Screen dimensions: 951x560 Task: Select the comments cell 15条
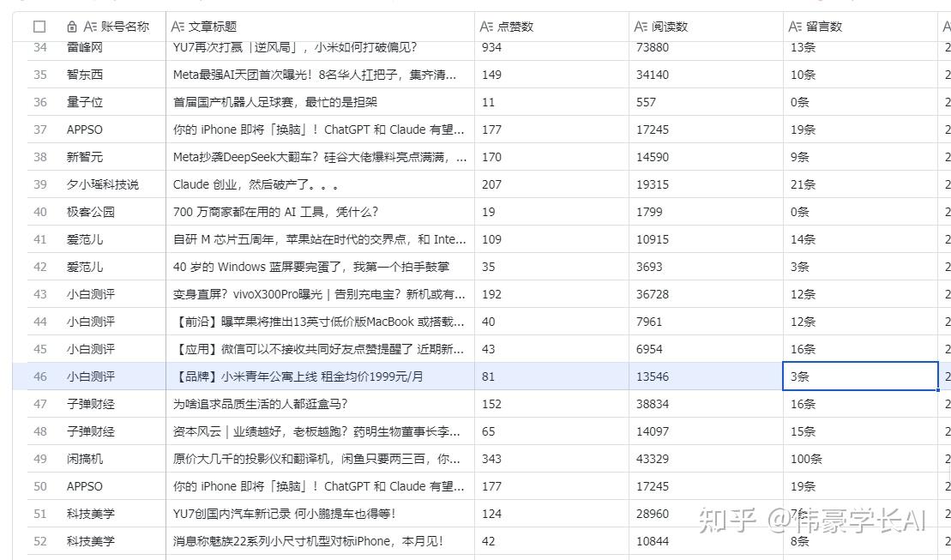tap(803, 431)
